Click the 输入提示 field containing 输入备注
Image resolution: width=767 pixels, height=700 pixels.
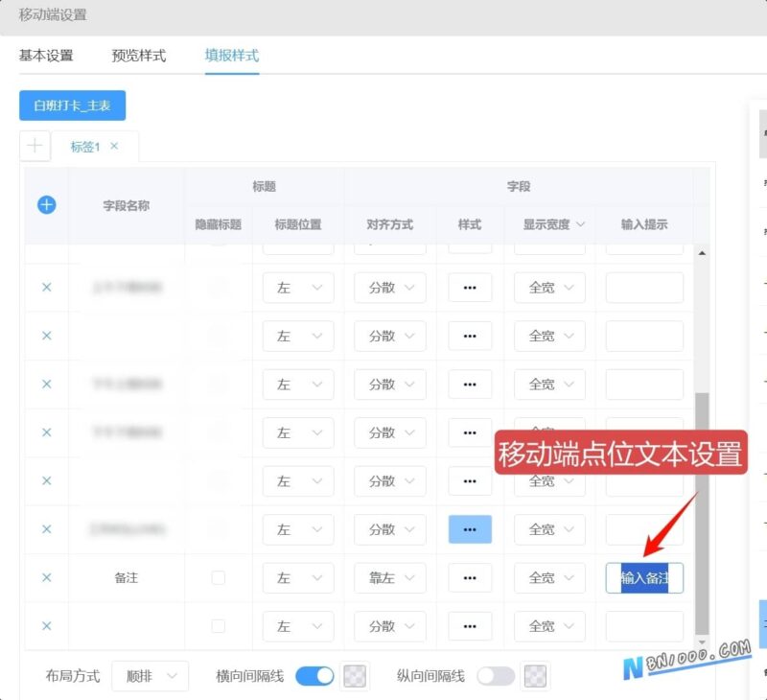pos(644,577)
